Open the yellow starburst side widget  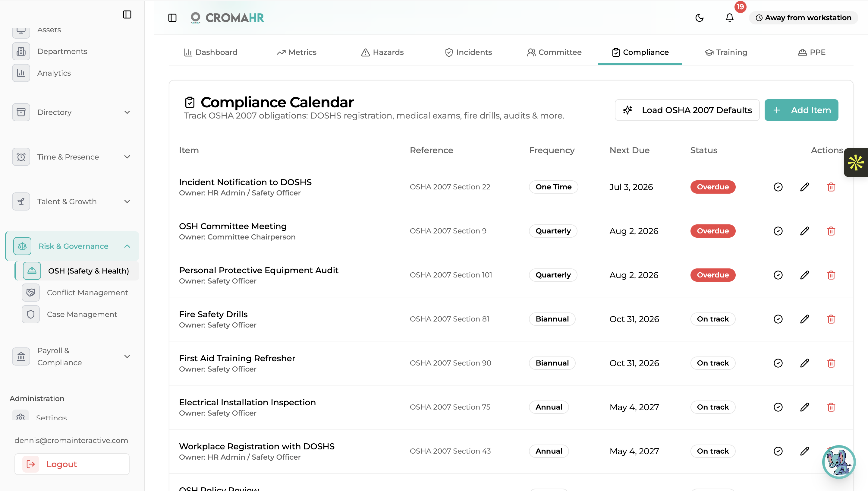(856, 163)
